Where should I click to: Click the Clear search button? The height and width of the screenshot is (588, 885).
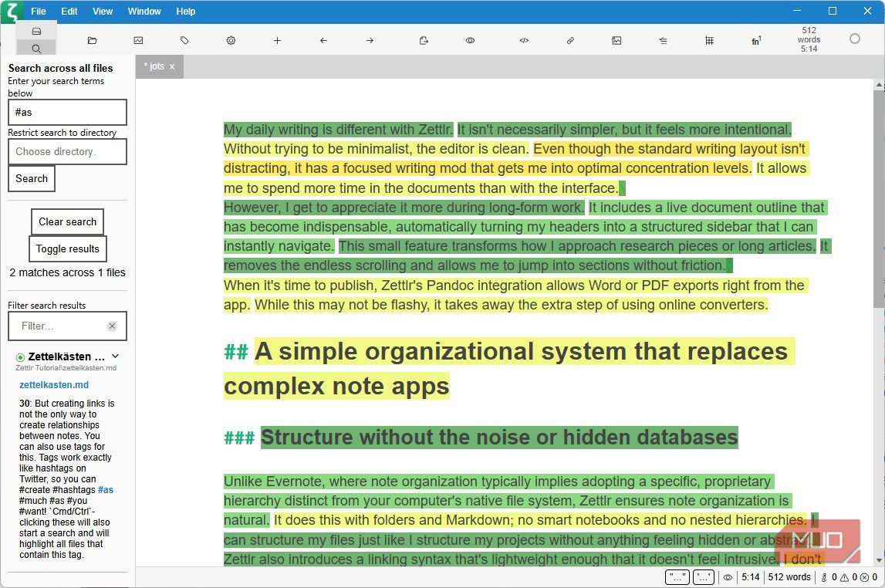click(68, 221)
